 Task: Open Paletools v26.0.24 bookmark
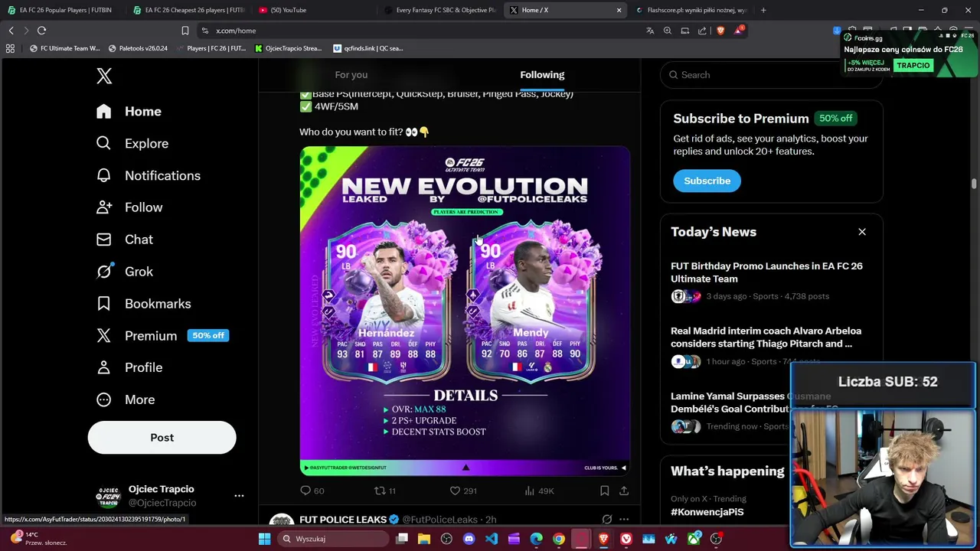138,48
